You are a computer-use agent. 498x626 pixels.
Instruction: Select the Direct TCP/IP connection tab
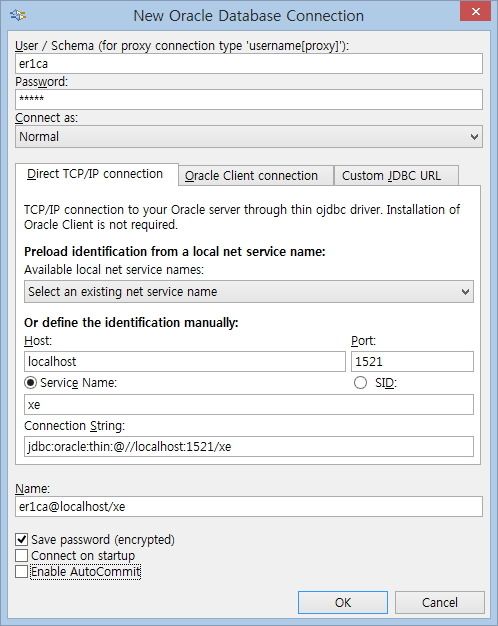point(97,174)
